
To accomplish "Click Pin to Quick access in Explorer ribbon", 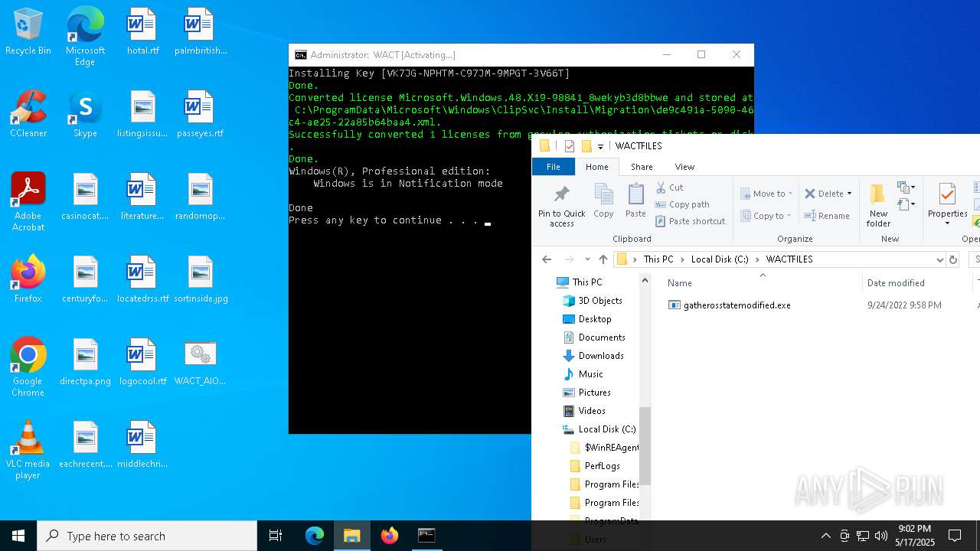I will 562,205.
